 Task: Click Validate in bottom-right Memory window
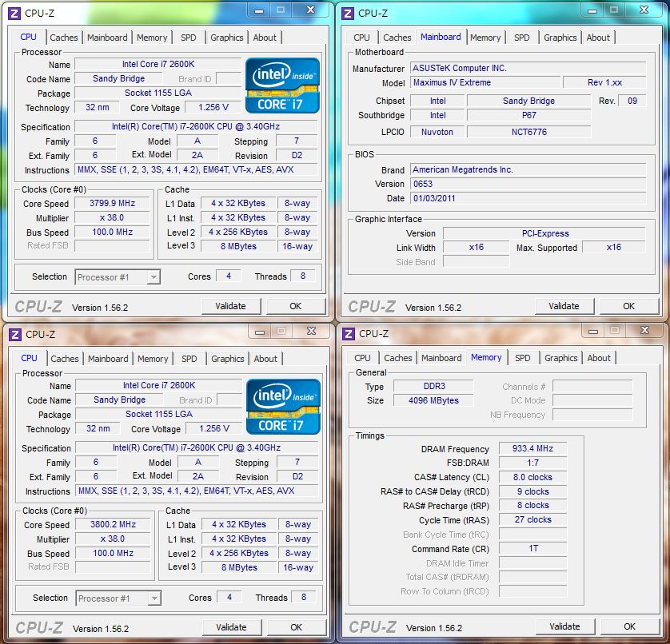565,626
